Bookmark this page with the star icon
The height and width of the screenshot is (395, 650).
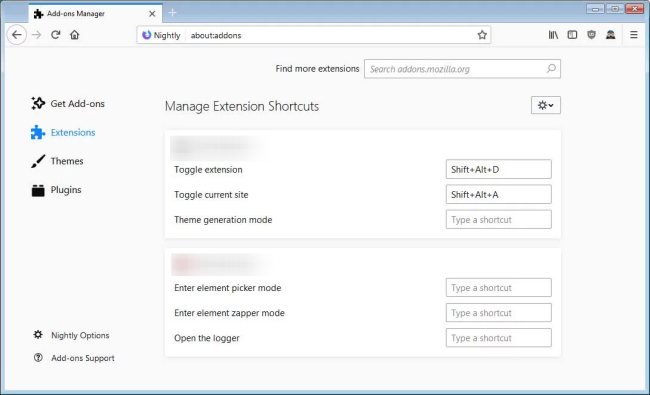(482, 35)
